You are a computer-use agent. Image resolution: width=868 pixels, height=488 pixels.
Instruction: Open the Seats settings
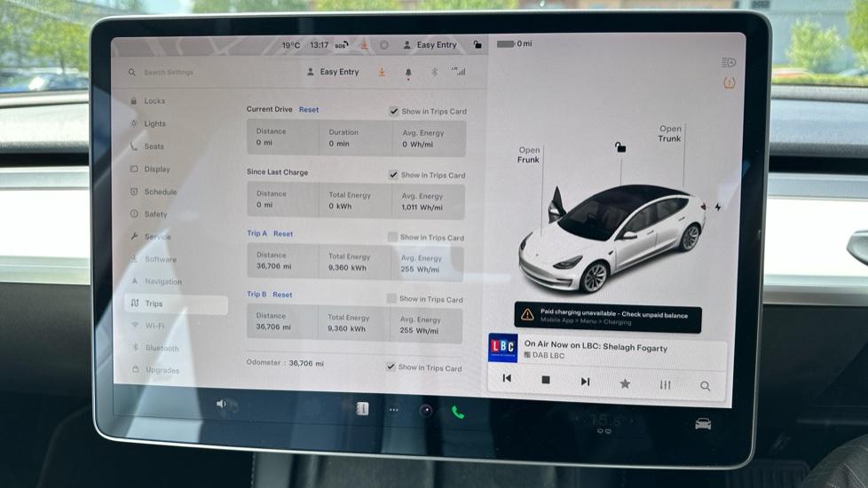148,146
